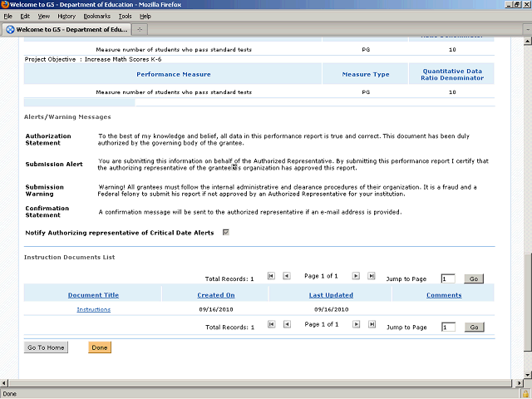The width and height of the screenshot is (532, 399).
Task: Open the Instructions document link
Action: coord(94,309)
